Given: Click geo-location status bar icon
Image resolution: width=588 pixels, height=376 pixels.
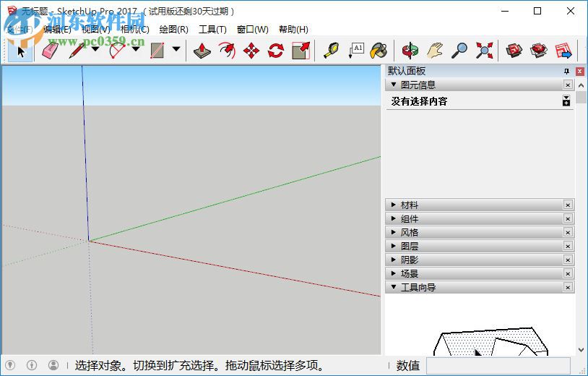Looking at the screenshot, I should point(10,364).
